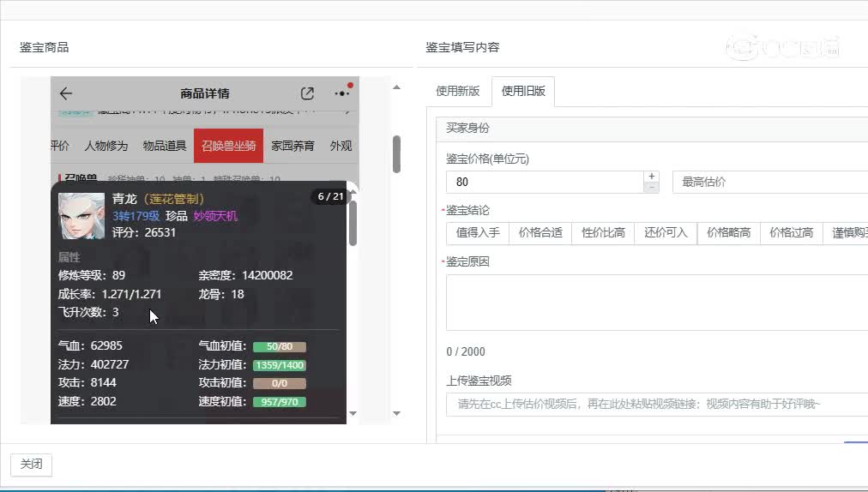The width and height of the screenshot is (868, 492).
Task: Open the 外观 tab
Action: tap(341, 146)
